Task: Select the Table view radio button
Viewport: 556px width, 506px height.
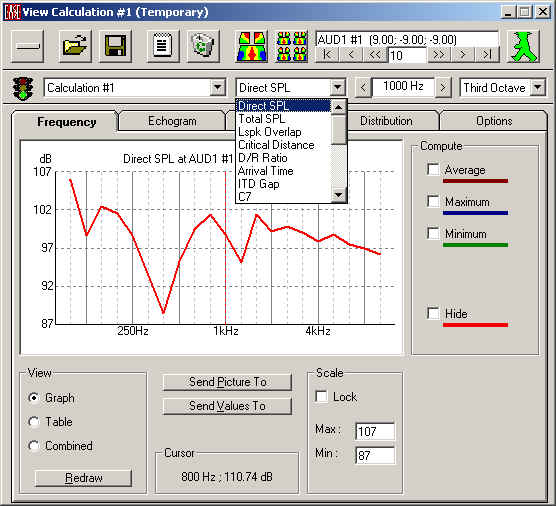Action: 34,422
